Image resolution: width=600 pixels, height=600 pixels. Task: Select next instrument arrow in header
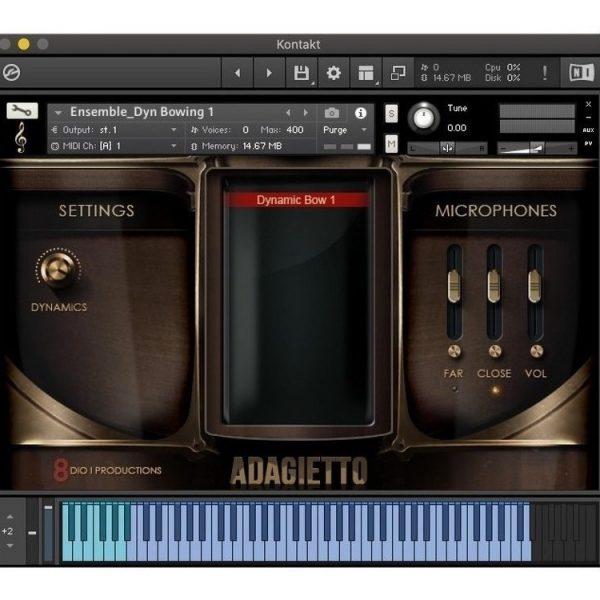coord(305,112)
